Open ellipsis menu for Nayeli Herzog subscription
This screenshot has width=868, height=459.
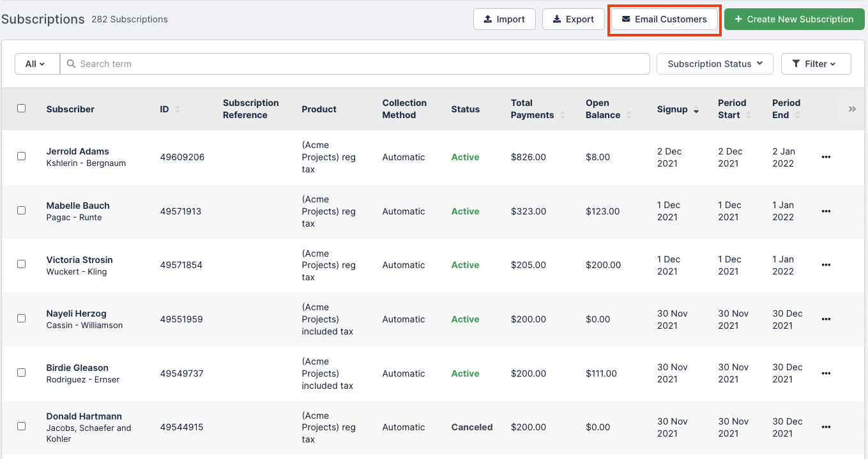coord(826,319)
